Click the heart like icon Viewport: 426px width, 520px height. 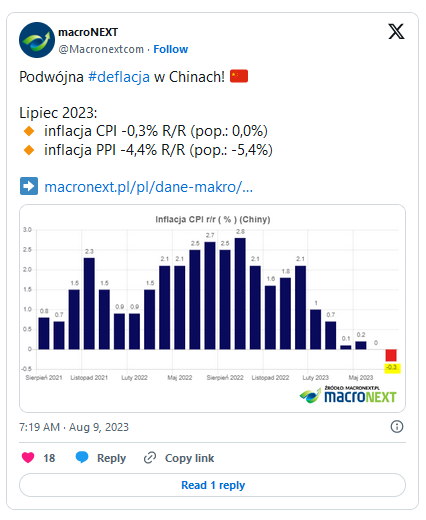click(28, 457)
